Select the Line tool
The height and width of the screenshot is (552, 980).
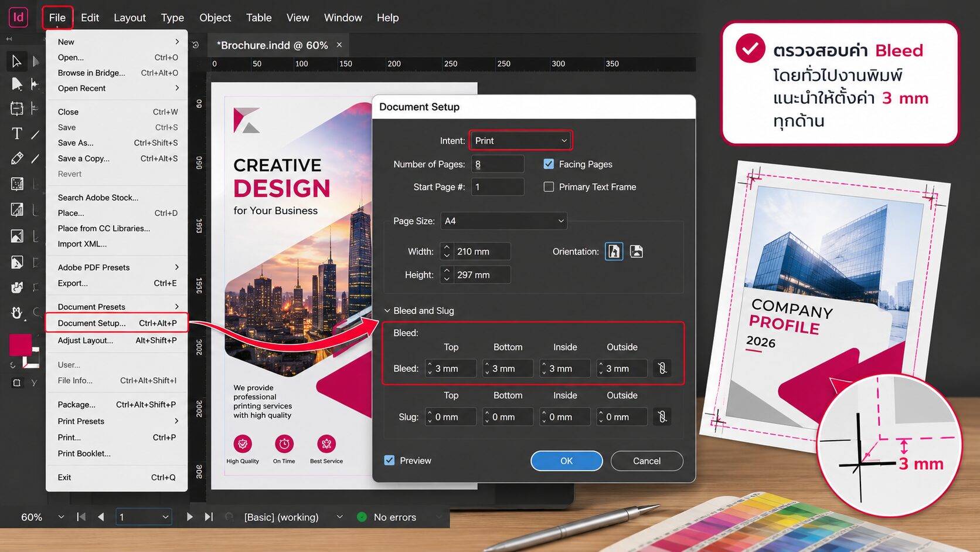[36, 135]
